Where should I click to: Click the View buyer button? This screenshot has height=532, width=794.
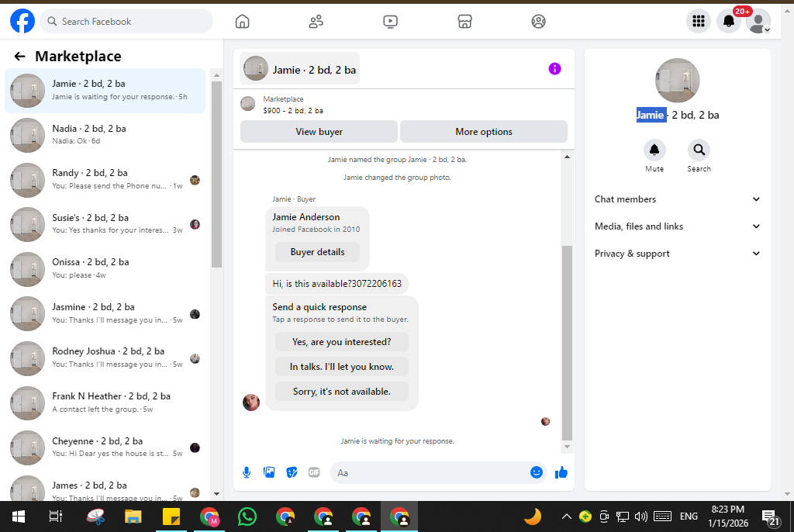click(319, 132)
